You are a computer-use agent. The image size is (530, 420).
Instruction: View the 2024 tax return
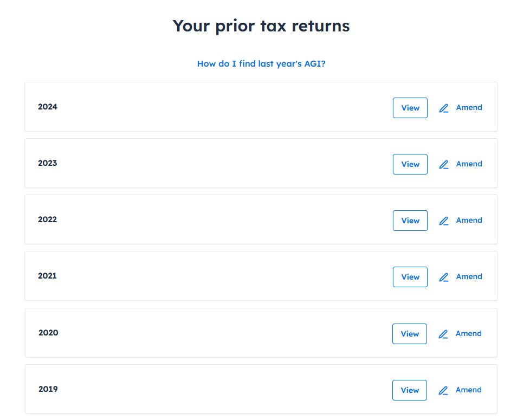[x=410, y=108]
